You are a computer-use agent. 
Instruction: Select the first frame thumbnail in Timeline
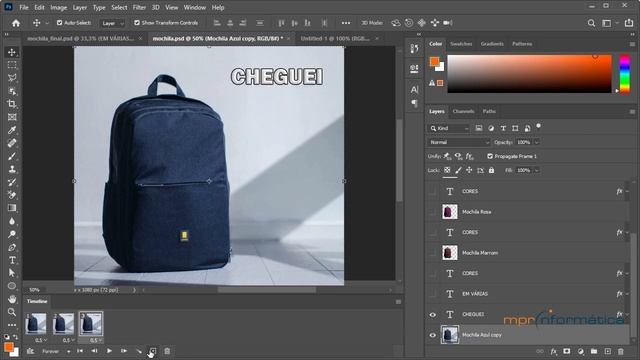pyautogui.click(x=36, y=323)
